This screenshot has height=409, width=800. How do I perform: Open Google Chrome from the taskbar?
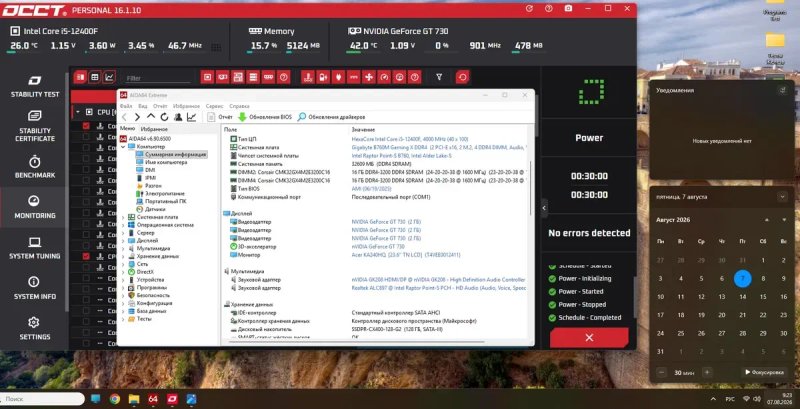[115, 399]
